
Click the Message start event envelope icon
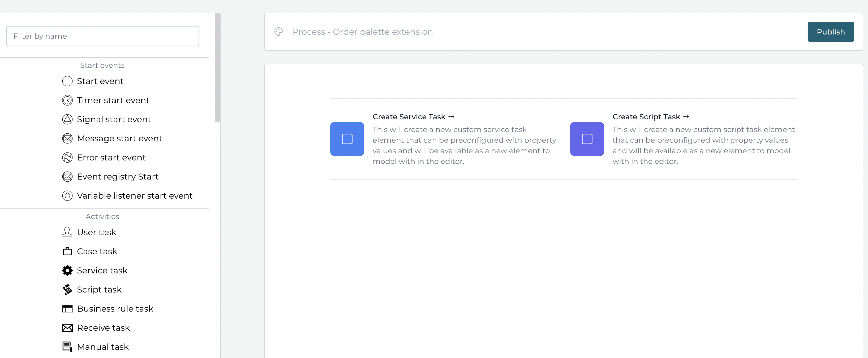(x=67, y=138)
